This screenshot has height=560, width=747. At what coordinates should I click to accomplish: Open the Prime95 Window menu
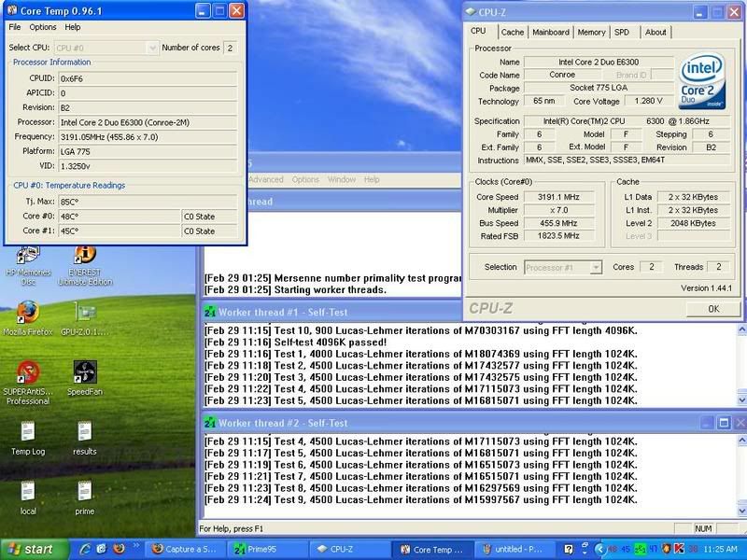(x=342, y=179)
